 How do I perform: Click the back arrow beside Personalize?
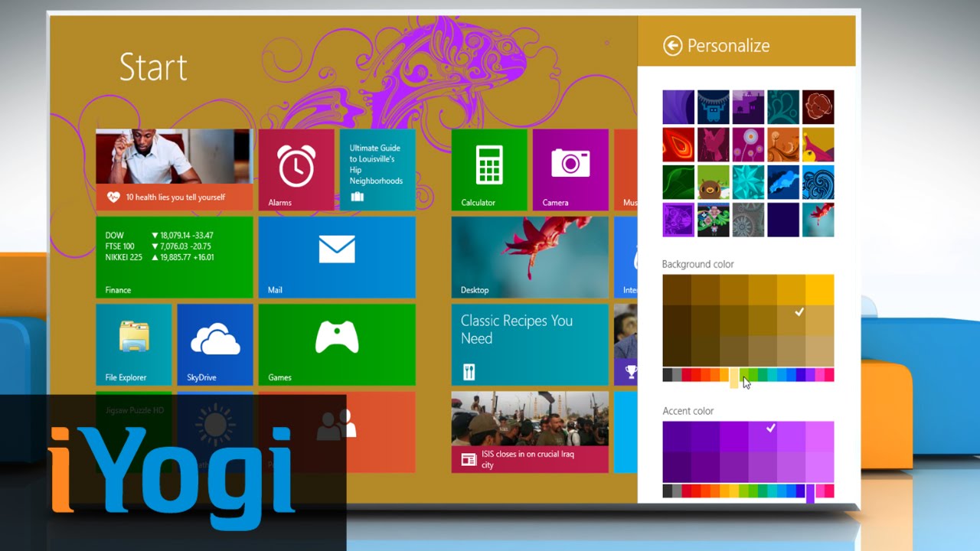point(672,46)
